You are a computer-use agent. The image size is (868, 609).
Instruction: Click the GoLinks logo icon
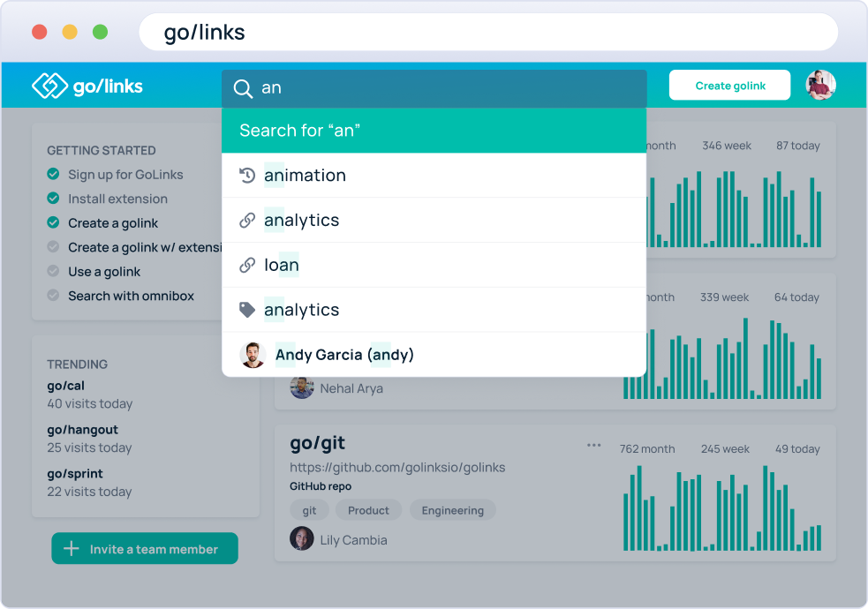52,85
